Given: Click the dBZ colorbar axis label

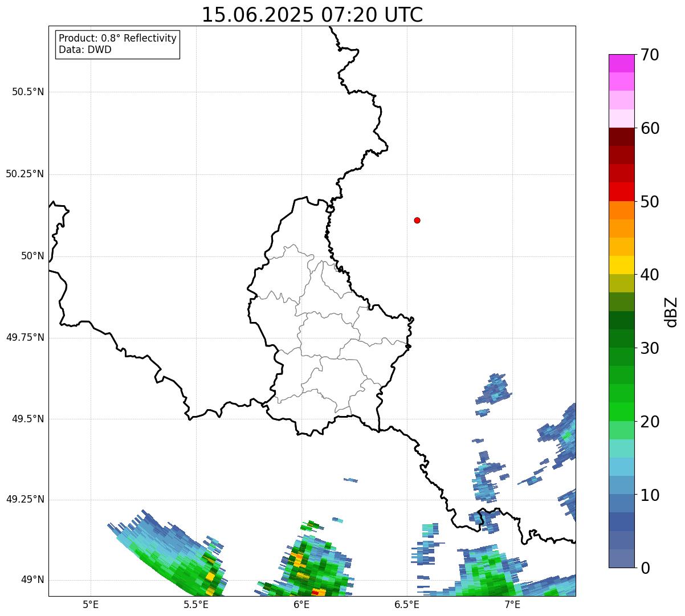Looking at the screenshot, I should 671,311.
